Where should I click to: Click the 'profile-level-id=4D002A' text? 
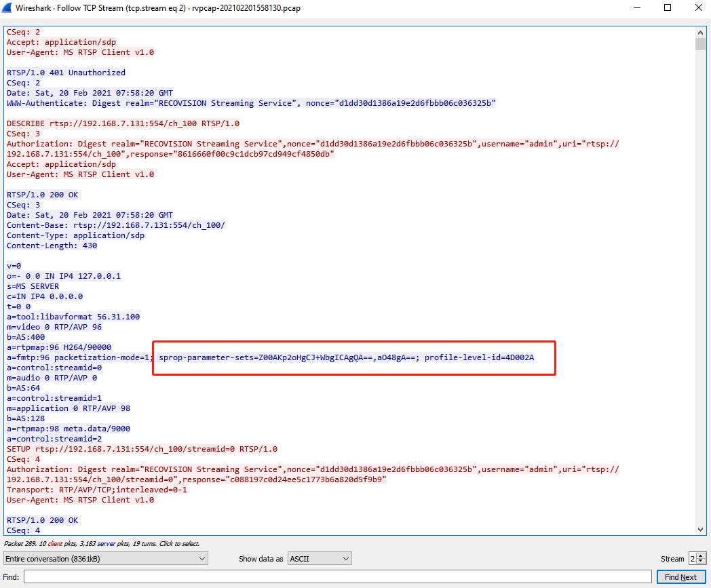[x=479, y=357]
